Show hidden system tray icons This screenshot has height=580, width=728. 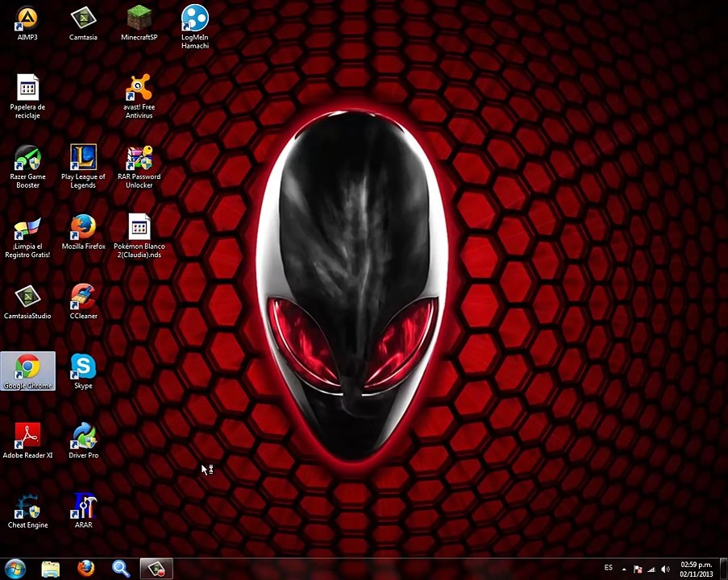coord(626,570)
